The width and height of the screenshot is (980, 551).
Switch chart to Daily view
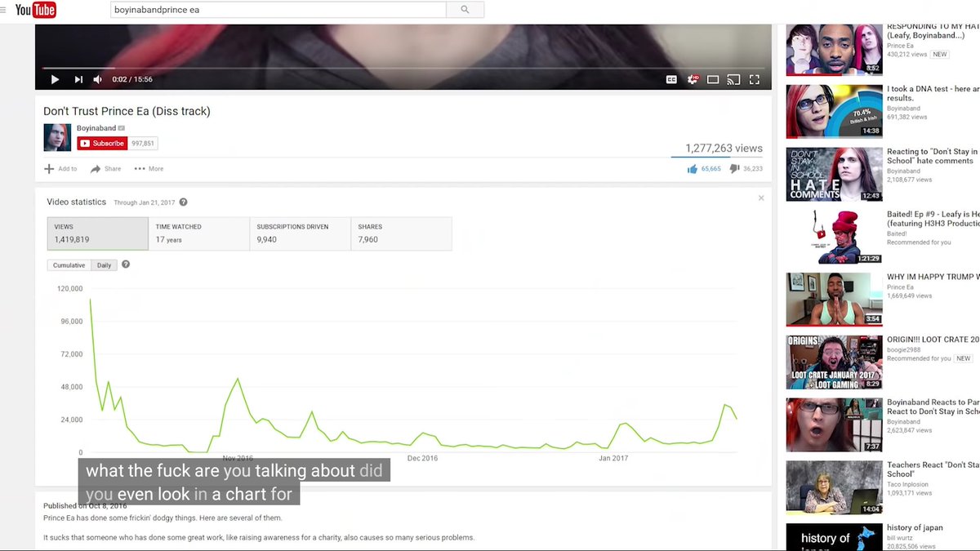point(105,265)
